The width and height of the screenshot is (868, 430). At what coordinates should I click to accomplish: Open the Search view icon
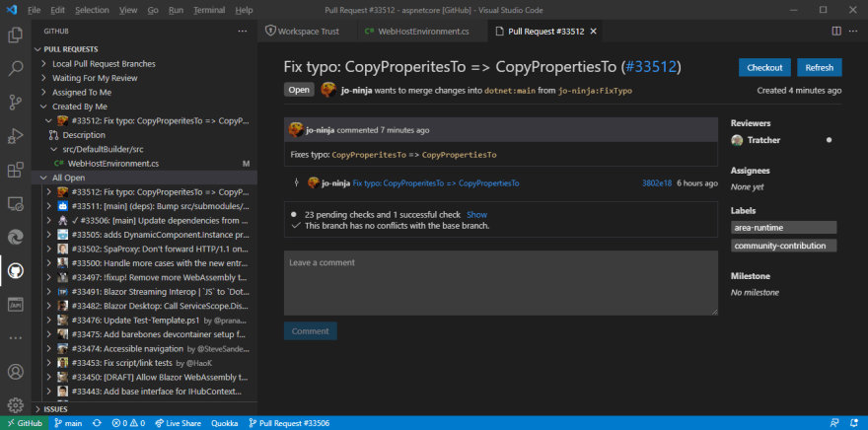click(x=16, y=69)
